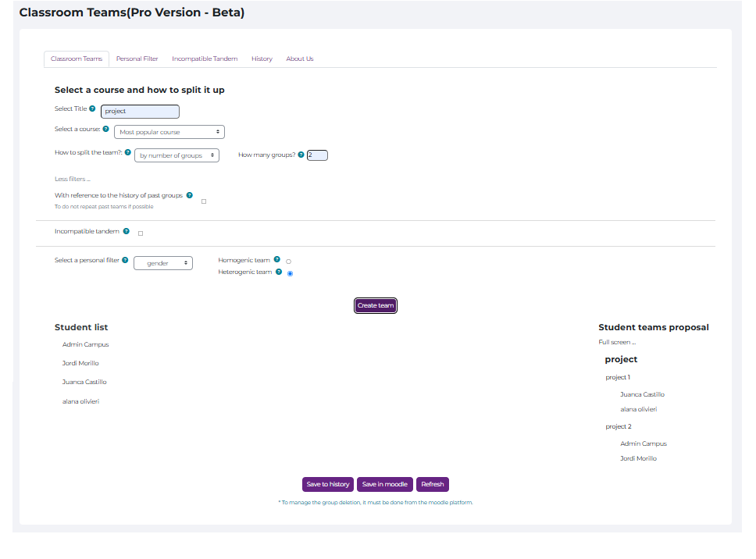This screenshot has width=756, height=559.
Task: Select the Homogenic team radio button
Action: tap(289, 262)
